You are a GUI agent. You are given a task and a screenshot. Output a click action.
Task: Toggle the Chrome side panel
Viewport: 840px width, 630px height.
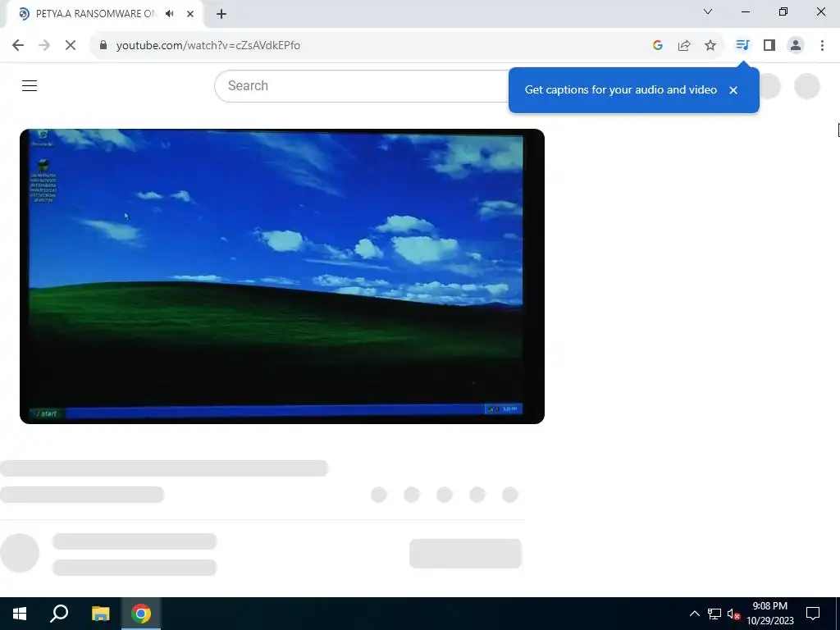769,46
